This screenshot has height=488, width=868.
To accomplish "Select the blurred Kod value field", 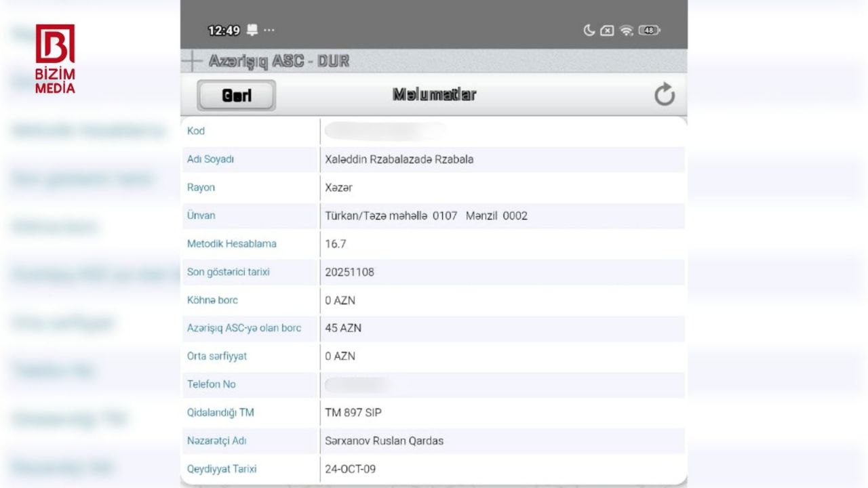I will [384, 131].
